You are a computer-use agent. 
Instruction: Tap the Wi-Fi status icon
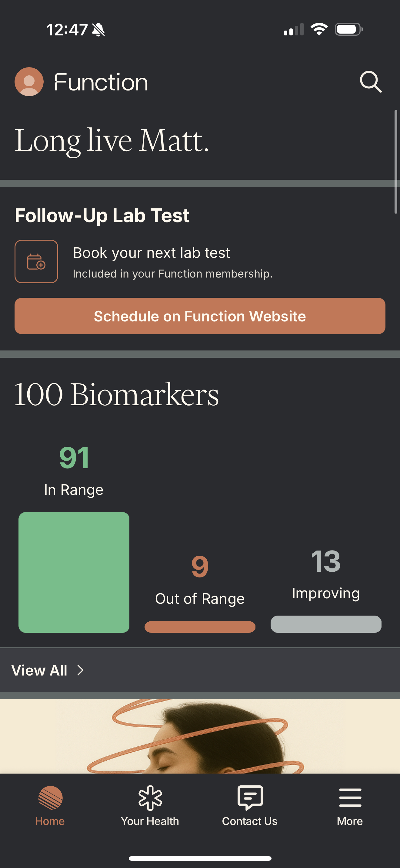coord(319,29)
